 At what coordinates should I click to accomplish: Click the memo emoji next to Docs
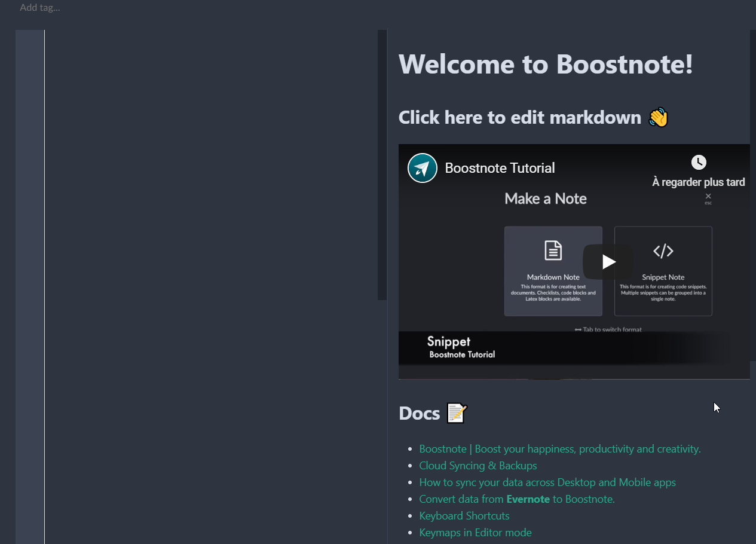pyautogui.click(x=457, y=413)
